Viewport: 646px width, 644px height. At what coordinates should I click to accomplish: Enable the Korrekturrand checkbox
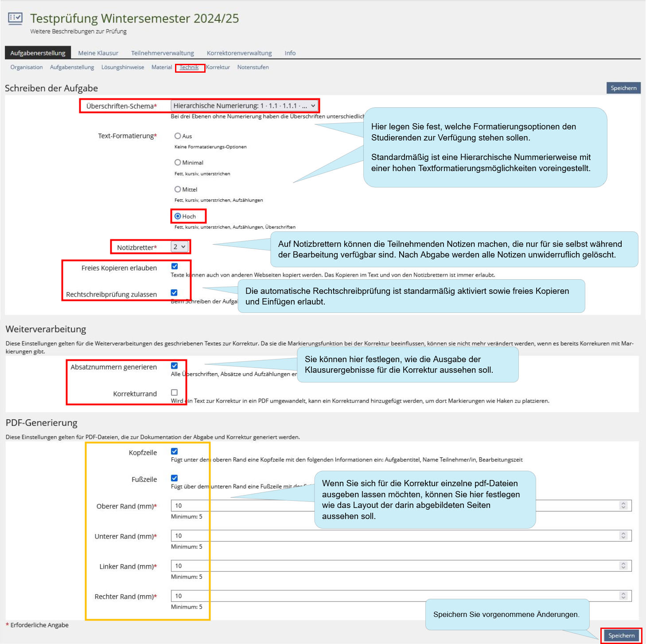(x=175, y=392)
